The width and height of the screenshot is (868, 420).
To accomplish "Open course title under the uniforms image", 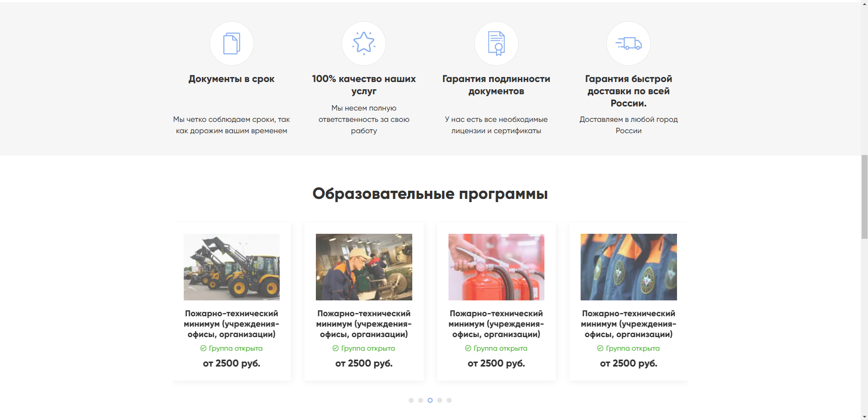I will click(x=629, y=324).
